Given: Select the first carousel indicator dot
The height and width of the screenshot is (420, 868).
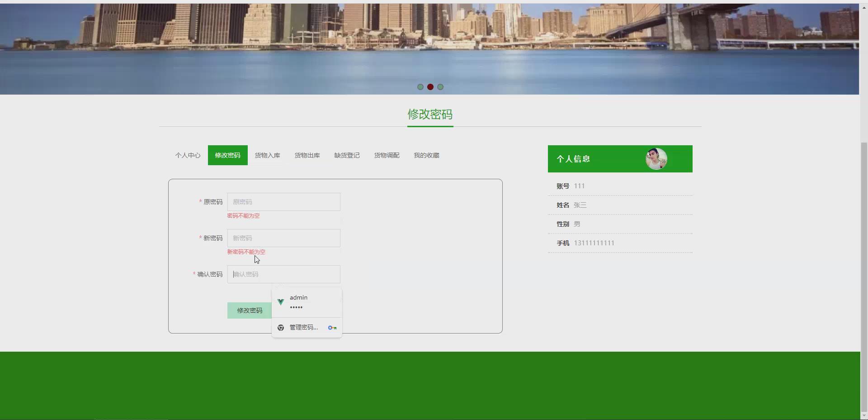Looking at the screenshot, I should [420, 86].
